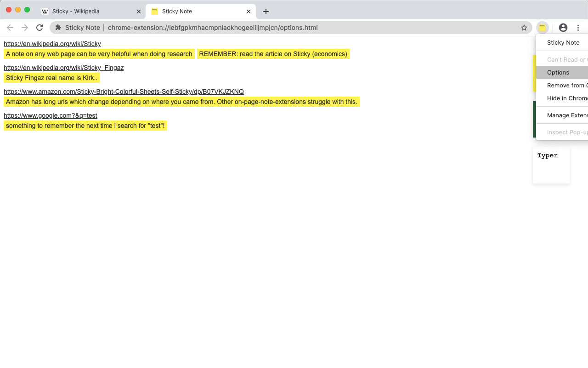Open the Chrome profile avatar menu
This screenshot has width=588, height=368.
[563, 28]
